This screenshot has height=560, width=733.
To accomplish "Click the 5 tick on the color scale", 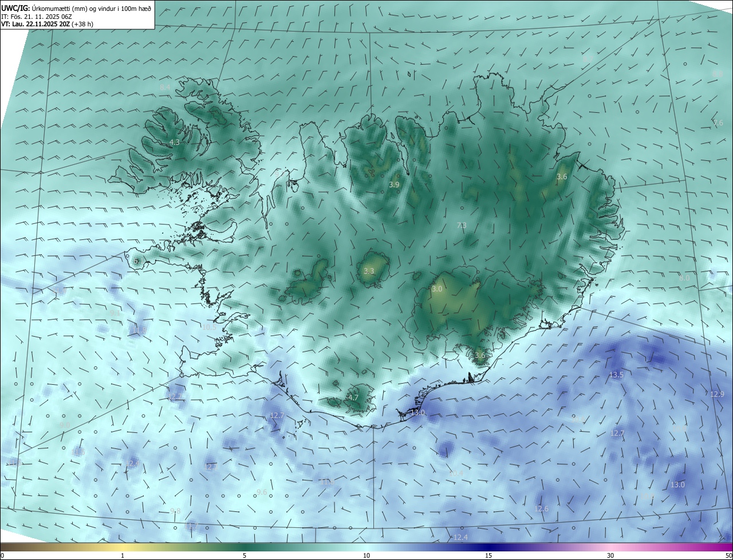I will pyautogui.click(x=245, y=555).
